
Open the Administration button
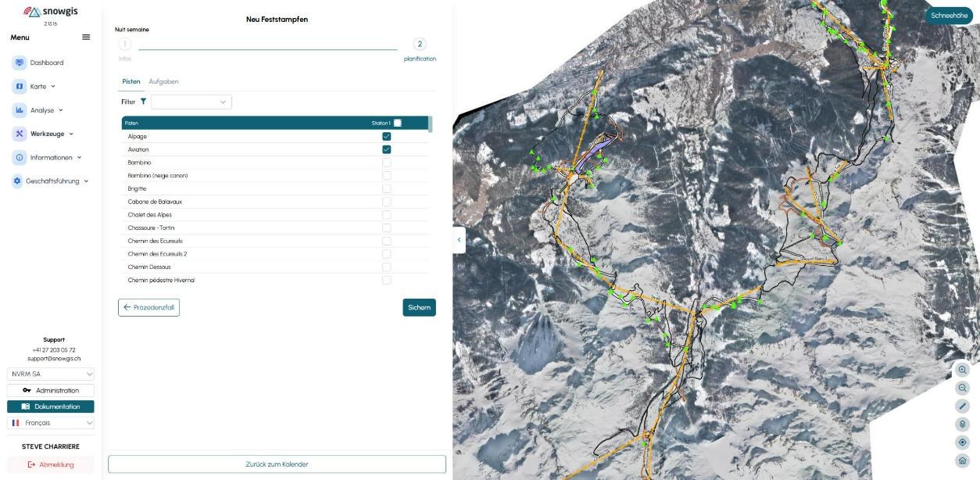pos(51,390)
